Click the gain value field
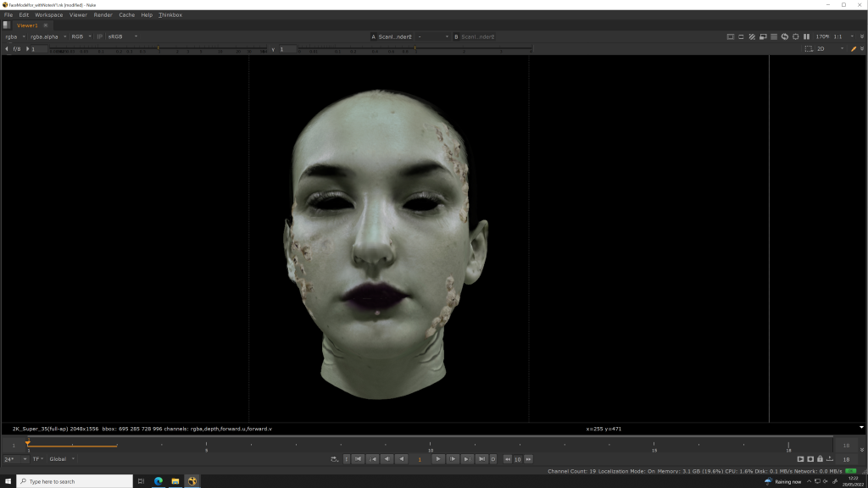This screenshot has width=868, height=488. [39, 48]
